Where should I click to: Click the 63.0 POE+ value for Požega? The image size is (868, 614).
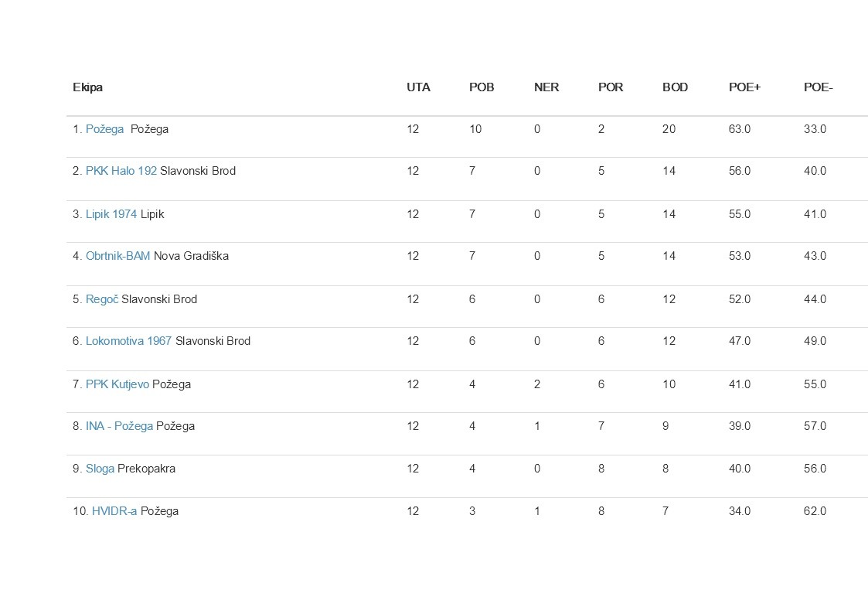click(x=739, y=129)
